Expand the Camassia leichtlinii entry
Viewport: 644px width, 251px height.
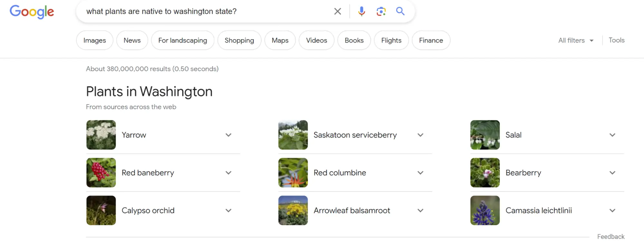point(612,211)
